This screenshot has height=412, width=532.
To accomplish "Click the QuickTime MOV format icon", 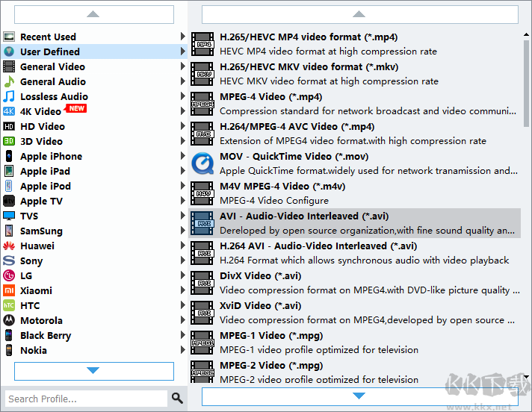I will tap(202, 163).
